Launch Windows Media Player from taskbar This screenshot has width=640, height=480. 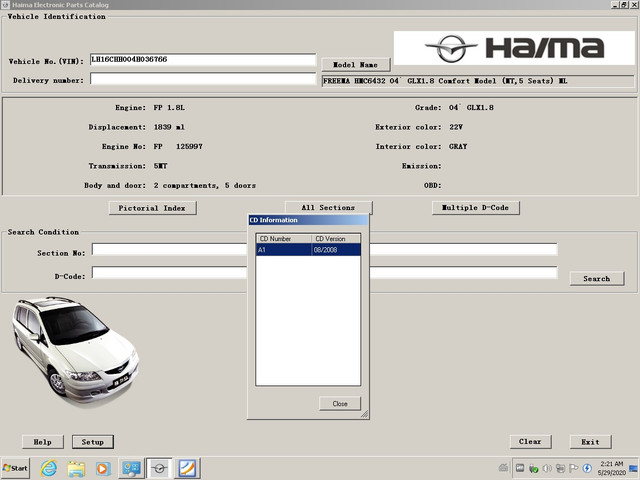tap(103, 468)
